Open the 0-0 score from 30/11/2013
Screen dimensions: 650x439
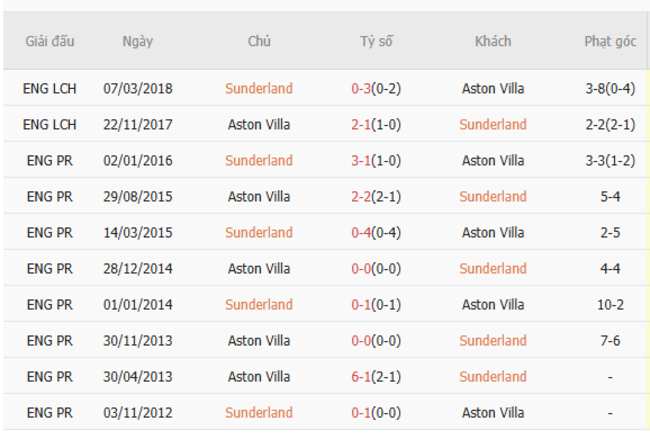click(361, 340)
